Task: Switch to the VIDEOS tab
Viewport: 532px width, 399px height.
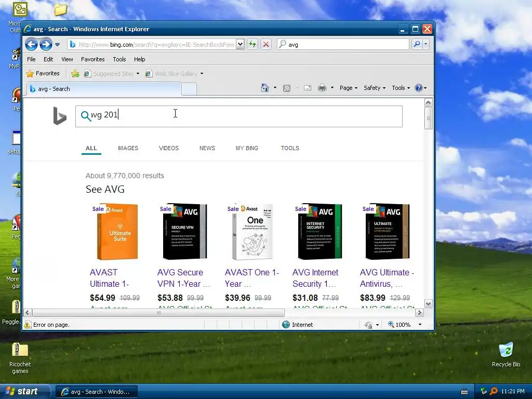Action: [x=169, y=148]
